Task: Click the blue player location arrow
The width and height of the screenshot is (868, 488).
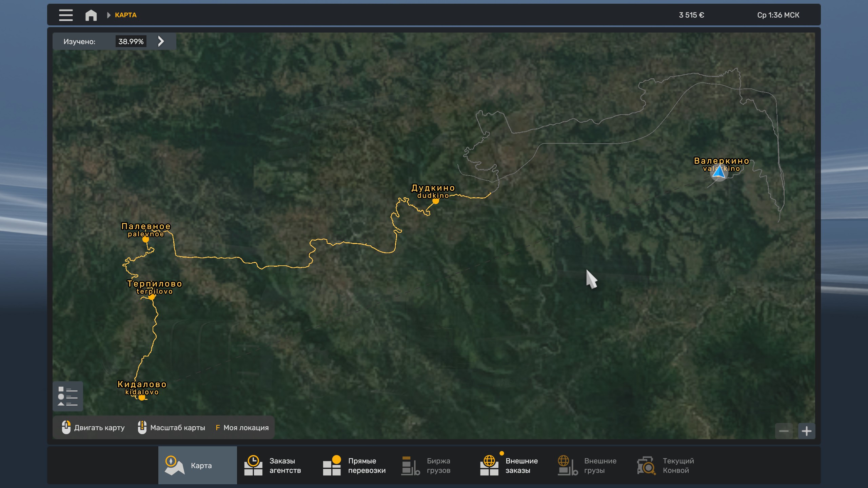Action: 719,172
